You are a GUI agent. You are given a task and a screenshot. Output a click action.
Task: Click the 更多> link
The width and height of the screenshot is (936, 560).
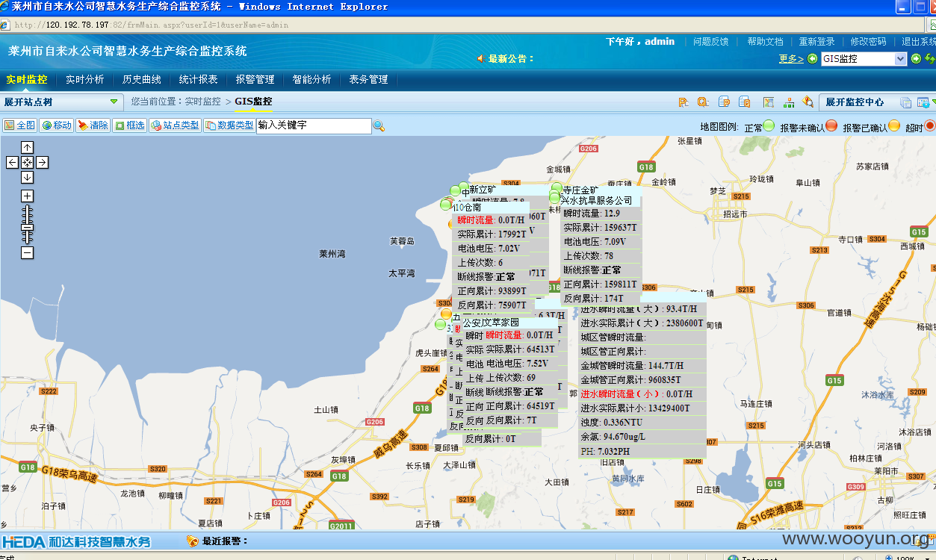791,59
